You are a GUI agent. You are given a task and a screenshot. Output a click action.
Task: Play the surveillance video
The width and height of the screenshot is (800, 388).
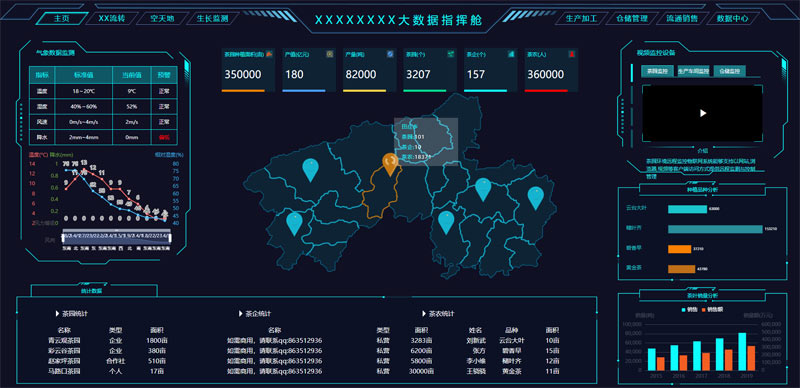[703, 113]
